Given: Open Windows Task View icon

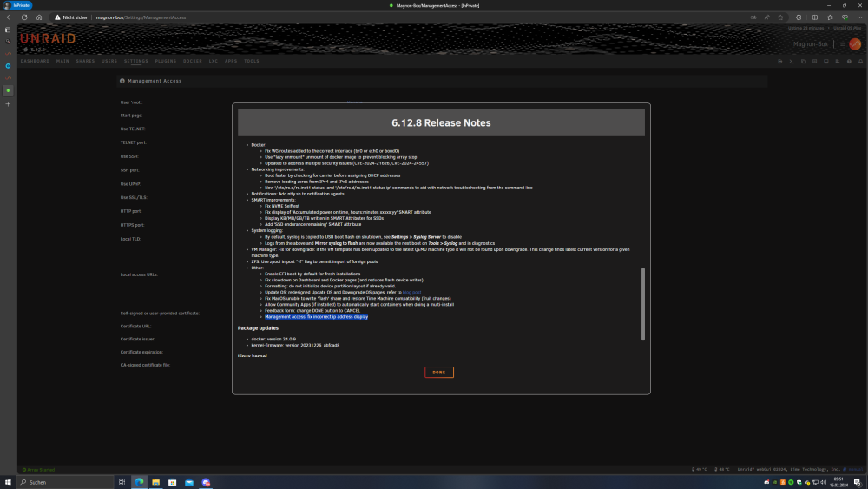Looking at the screenshot, I should (x=122, y=482).
